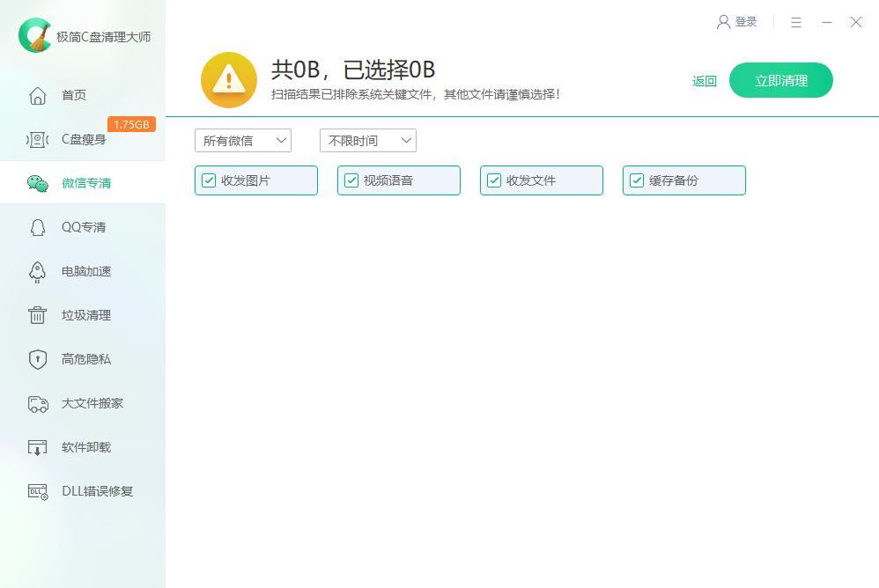This screenshot has height=588, width=879.
Task: Uncheck the 收发图片 checkbox
Action: pyautogui.click(x=208, y=180)
